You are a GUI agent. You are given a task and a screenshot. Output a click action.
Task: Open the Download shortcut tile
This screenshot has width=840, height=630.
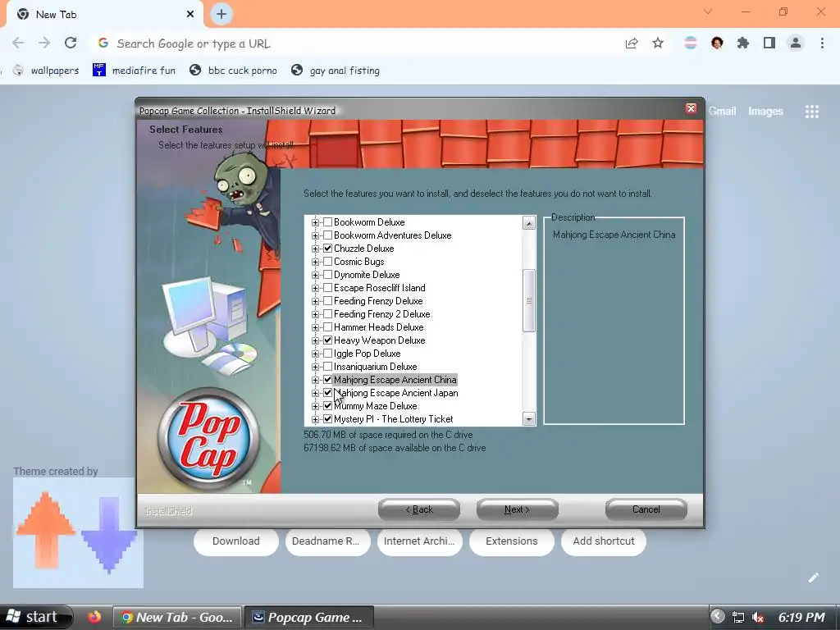click(235, 541)
